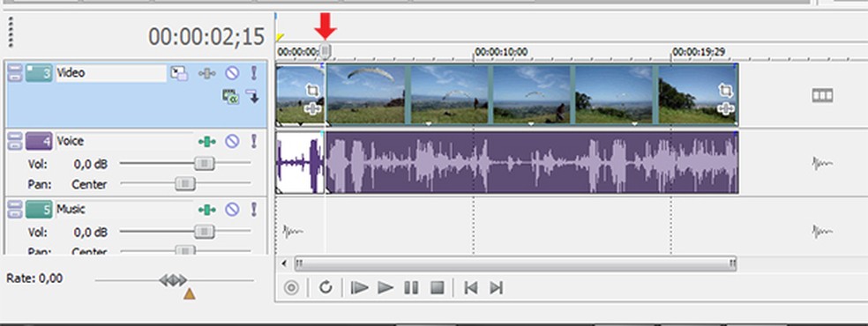
Task: Click the Stop button
Action: [438, 288]
